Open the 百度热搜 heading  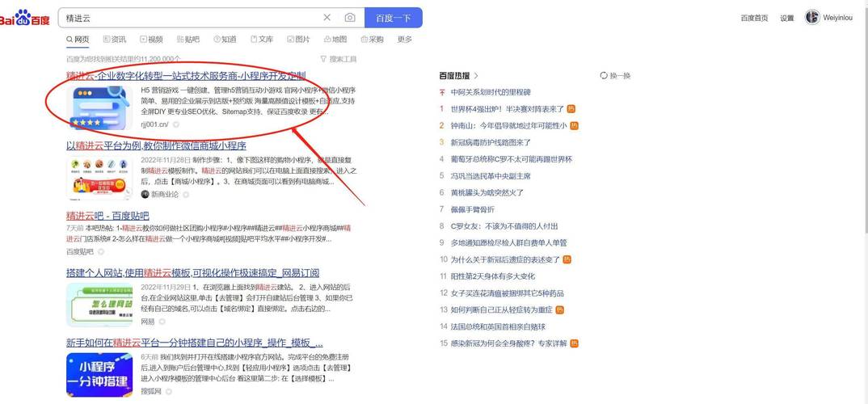[454, 76]
